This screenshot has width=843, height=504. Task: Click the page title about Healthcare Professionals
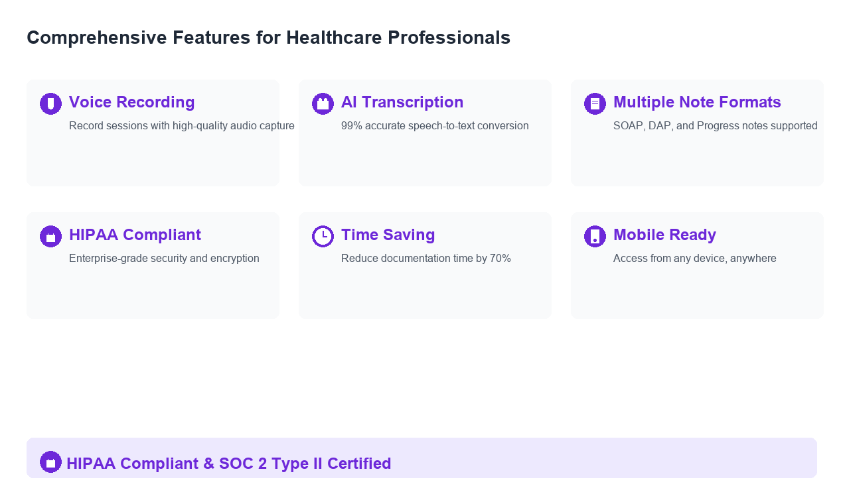click(x=268, y=38)
